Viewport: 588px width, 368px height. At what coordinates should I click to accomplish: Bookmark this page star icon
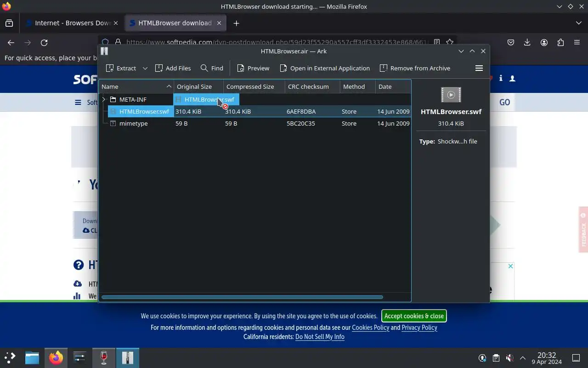click(x=450, y=42)
